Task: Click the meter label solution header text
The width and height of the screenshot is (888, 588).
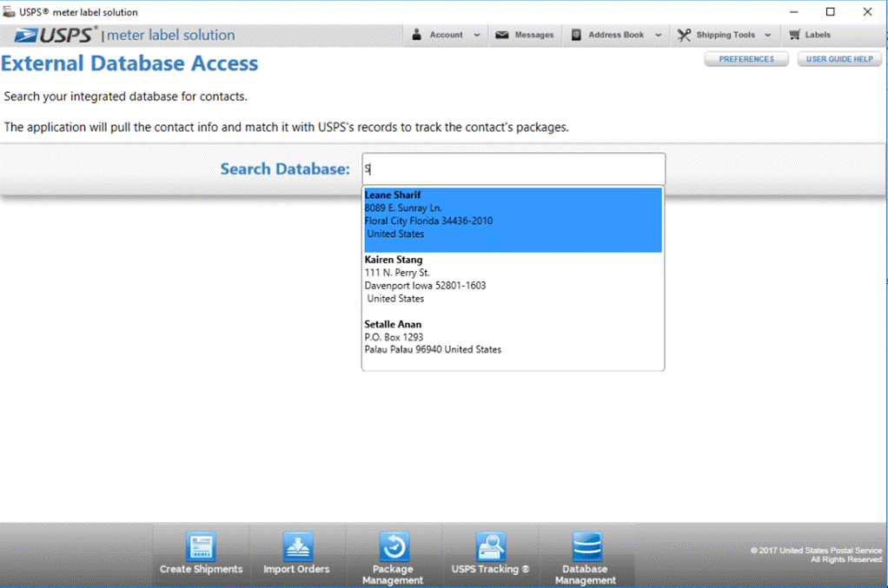Action: 171,35
